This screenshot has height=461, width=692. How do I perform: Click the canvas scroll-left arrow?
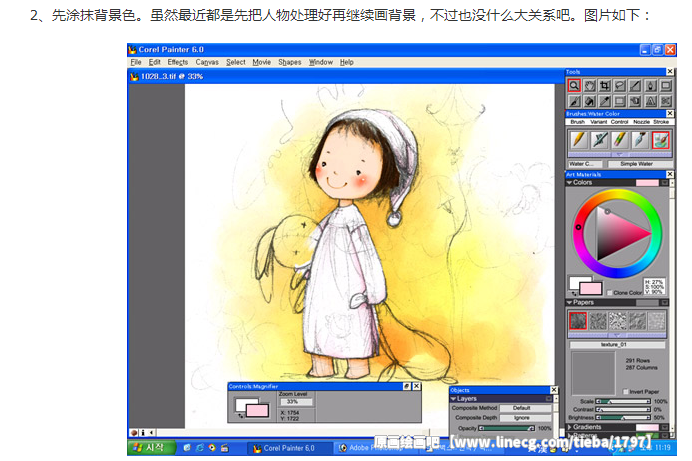pos(151,433)
